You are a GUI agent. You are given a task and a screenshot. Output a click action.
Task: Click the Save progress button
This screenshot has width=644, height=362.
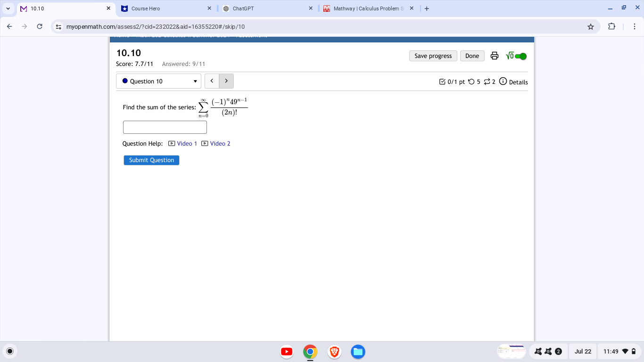[432, 56]
